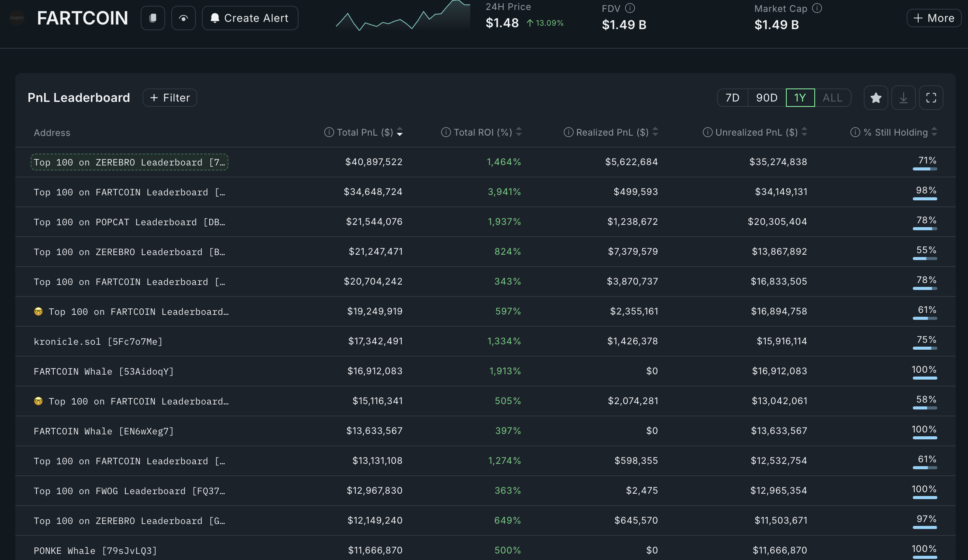Viewport: 968px width, 560px height.
Task: Open the FARTCOIN token logo
Action: pyautogui.click(x=16, y=18)
